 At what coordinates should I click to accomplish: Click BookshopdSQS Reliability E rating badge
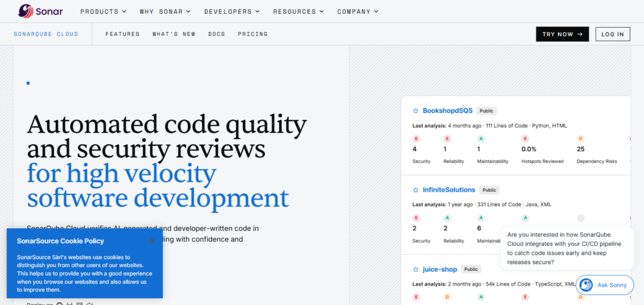[x=447, y=139]
